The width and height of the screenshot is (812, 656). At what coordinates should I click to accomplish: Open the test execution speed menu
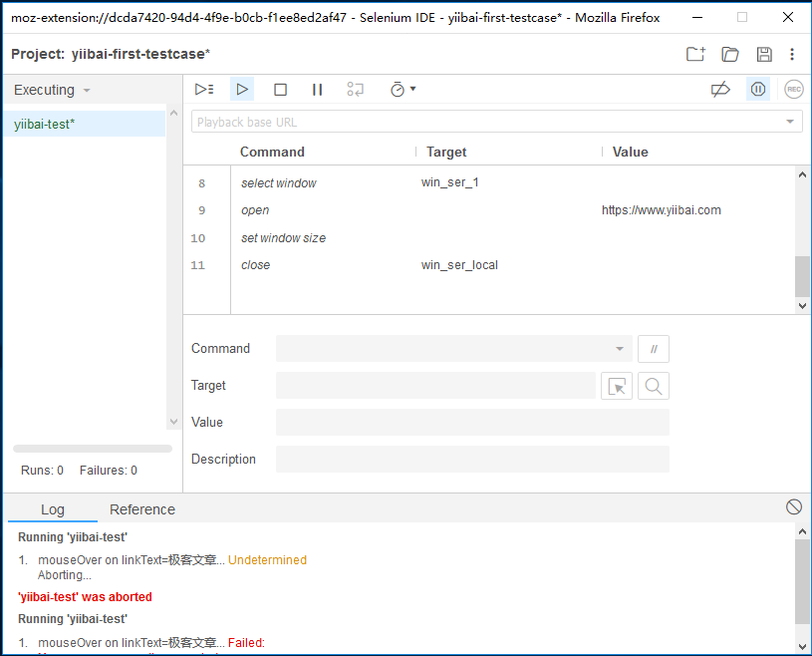(403, 90)
